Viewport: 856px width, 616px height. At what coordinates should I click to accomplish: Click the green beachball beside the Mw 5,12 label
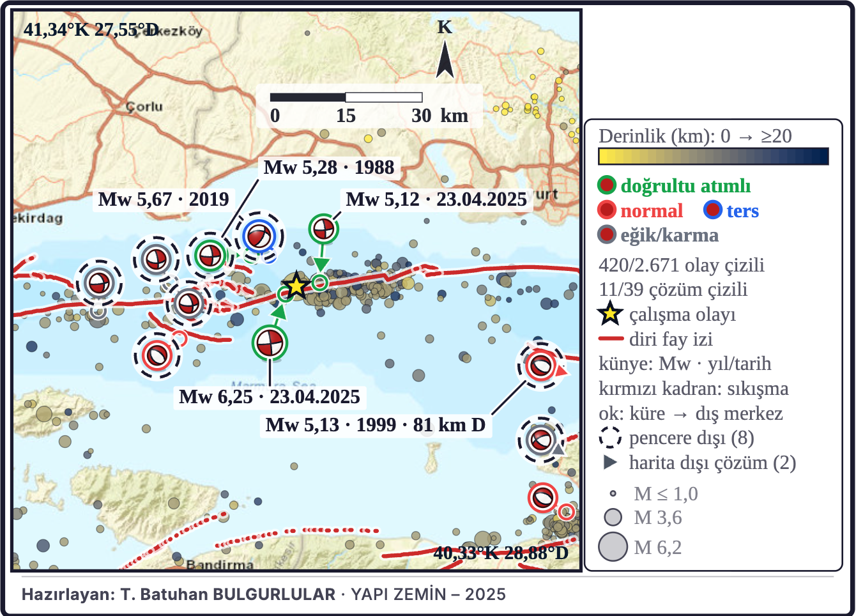[x=323, y=229]
